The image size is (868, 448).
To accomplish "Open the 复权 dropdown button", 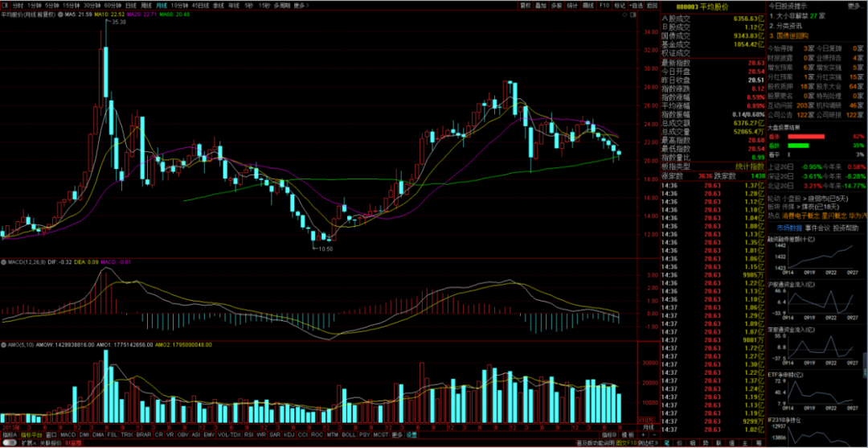I will point(526,6).
